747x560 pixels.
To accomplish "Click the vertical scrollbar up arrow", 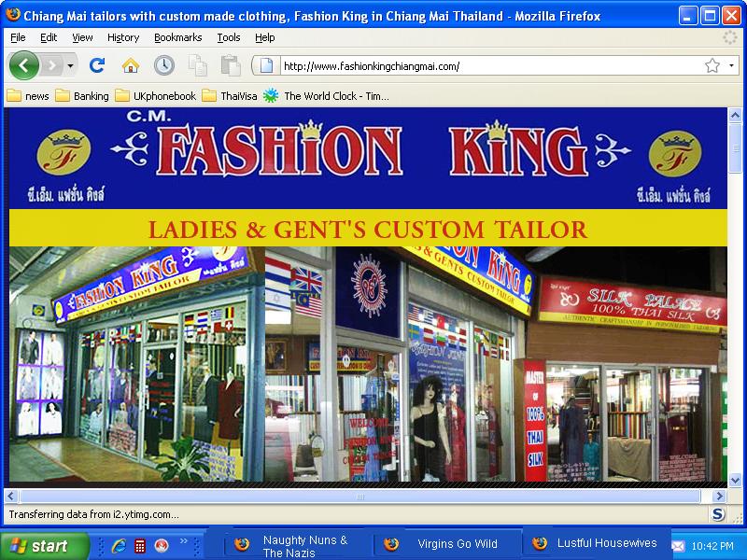I will [735, 115].
